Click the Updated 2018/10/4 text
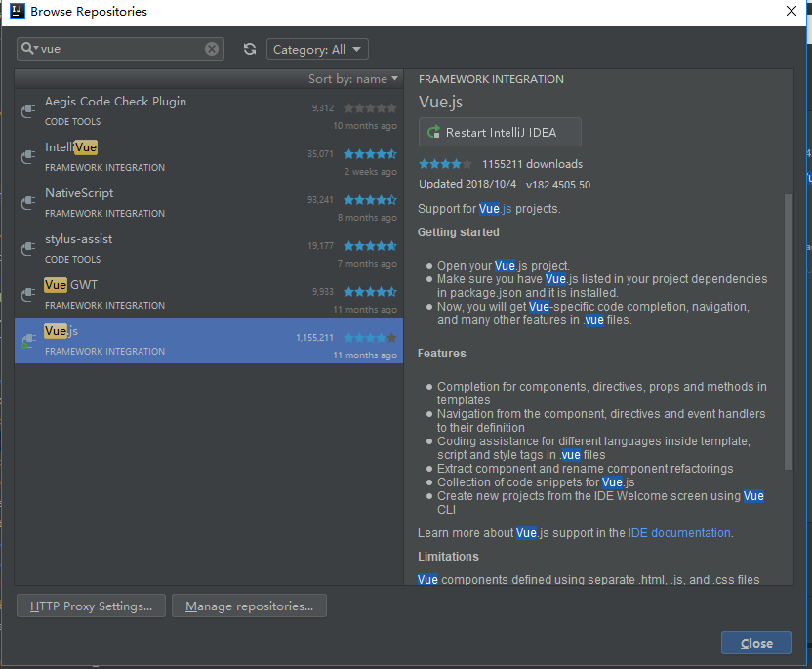The width and height of the screenshot is (812, 669). point(467,184)
